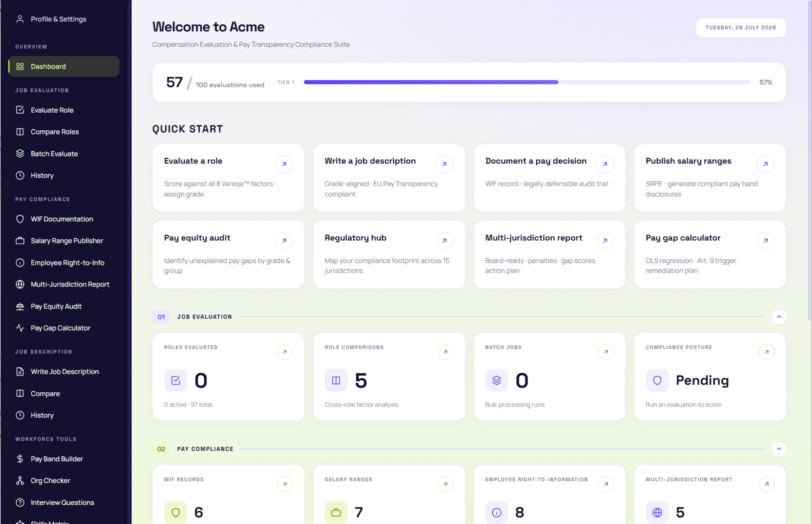Click the Interview Questions help icon

point(20,502)
